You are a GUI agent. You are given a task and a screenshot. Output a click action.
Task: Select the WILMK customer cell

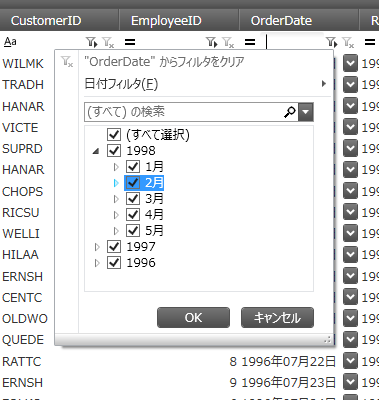(23, 63)
